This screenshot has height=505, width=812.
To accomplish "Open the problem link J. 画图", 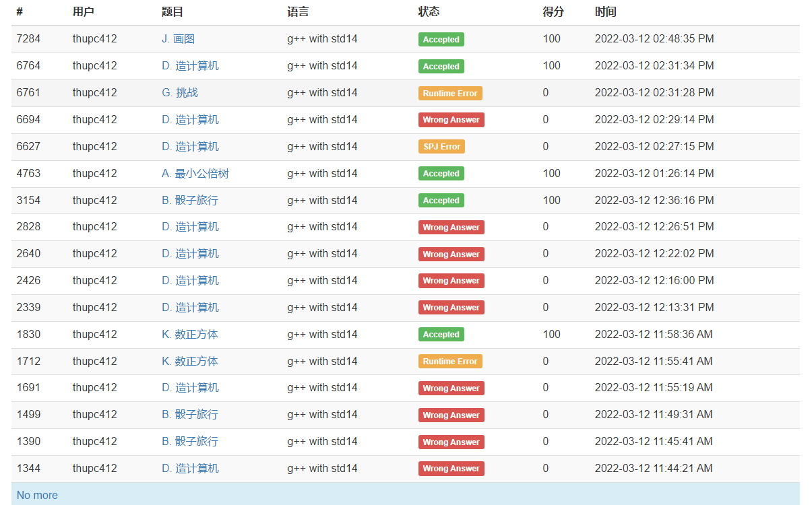I will pyautogui.click(x=178, y=39).
